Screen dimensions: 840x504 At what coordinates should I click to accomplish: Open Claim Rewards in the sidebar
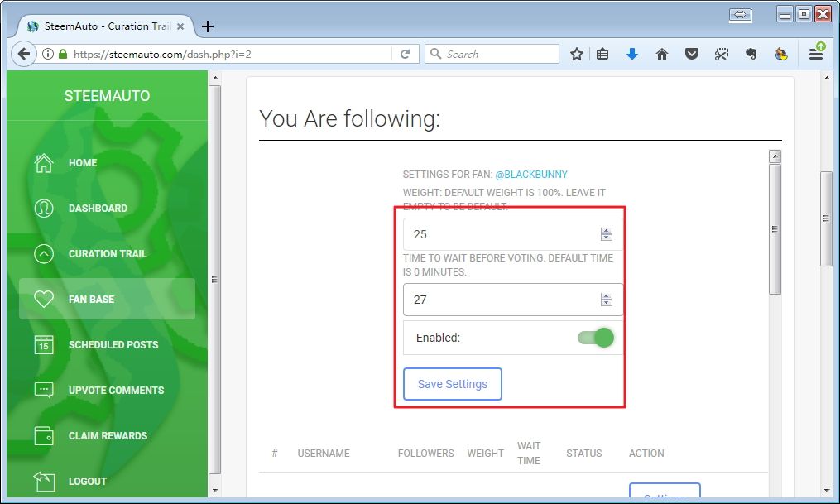pos(107,435)
